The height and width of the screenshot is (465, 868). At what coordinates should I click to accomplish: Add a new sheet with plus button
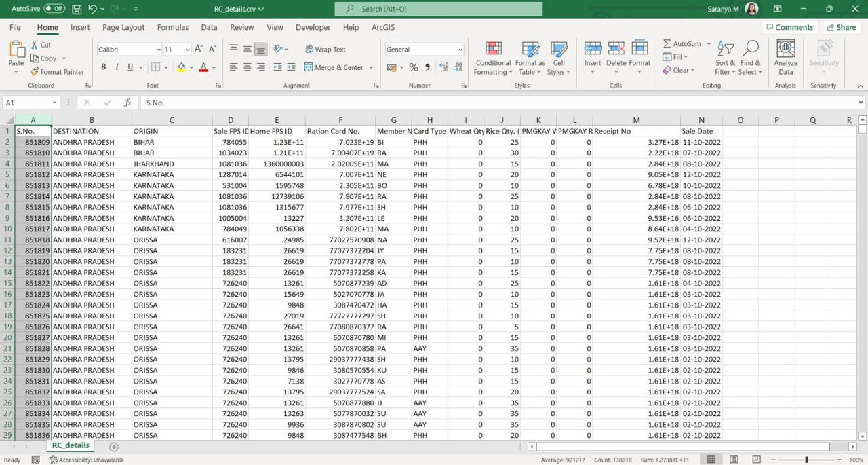click(114, 447)
